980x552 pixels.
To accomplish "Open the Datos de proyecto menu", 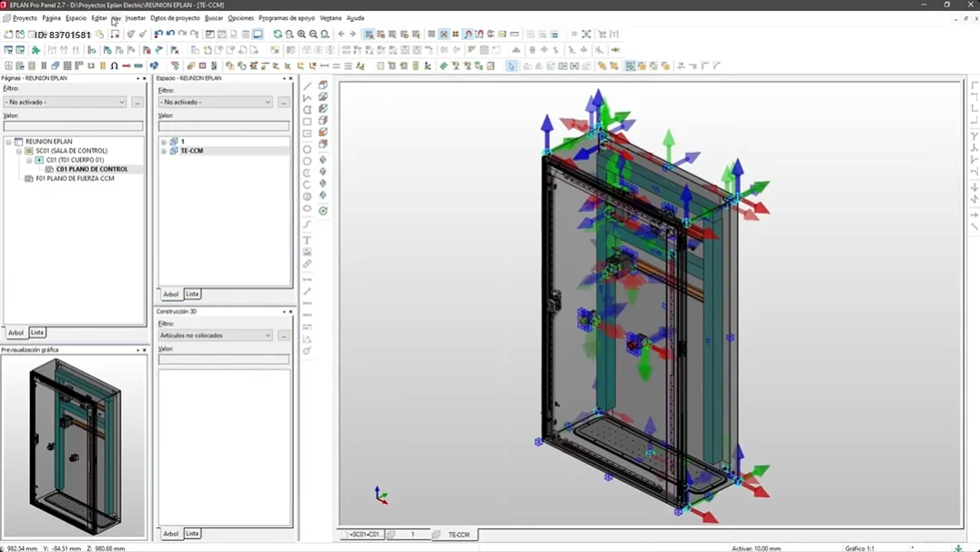I will [x=175, y=18].
